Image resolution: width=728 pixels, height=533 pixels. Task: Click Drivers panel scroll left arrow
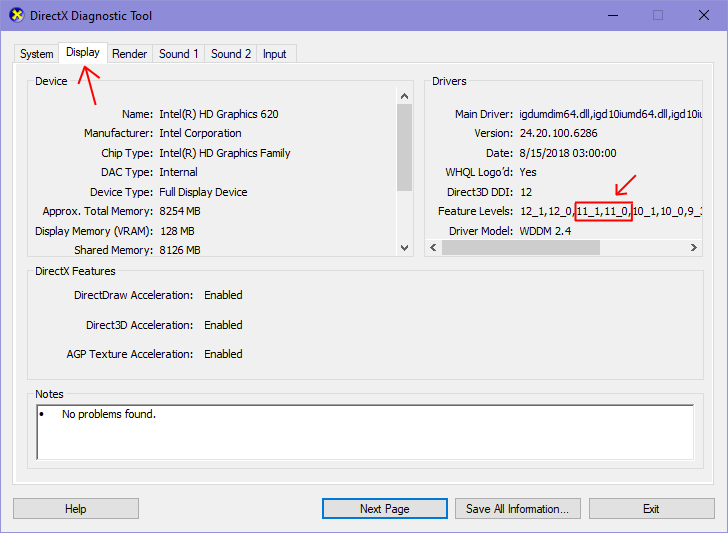tap(433, 247)
